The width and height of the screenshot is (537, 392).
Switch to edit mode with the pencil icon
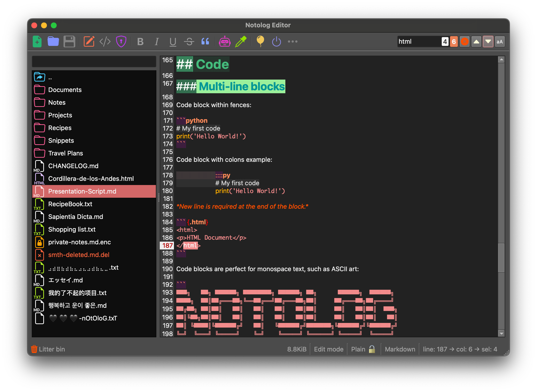coord(89,41)
